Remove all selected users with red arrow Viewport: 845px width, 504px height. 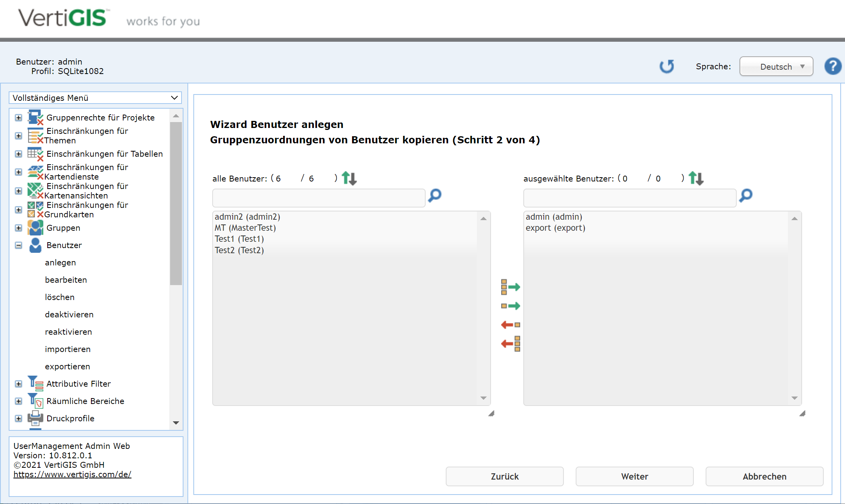[510, 344]
